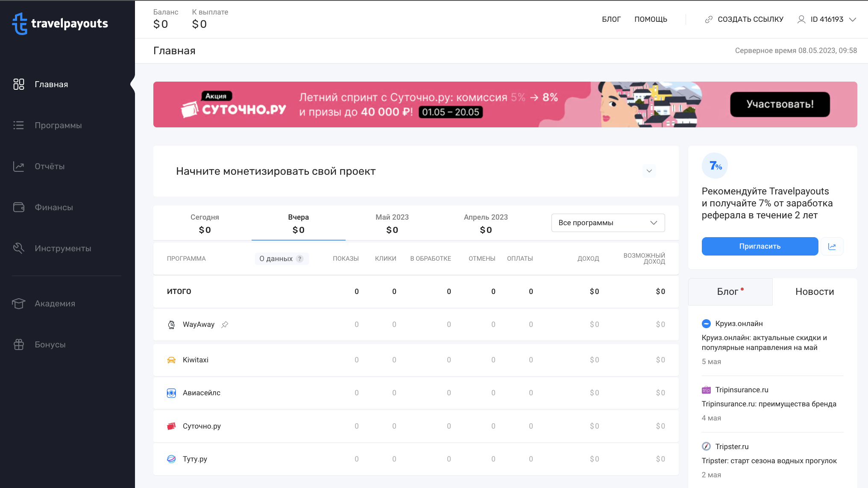The height and width of the screenshot is (488, 868).
Task: Click the Суточно.ру promo banner image
Action: coord(505,104)
